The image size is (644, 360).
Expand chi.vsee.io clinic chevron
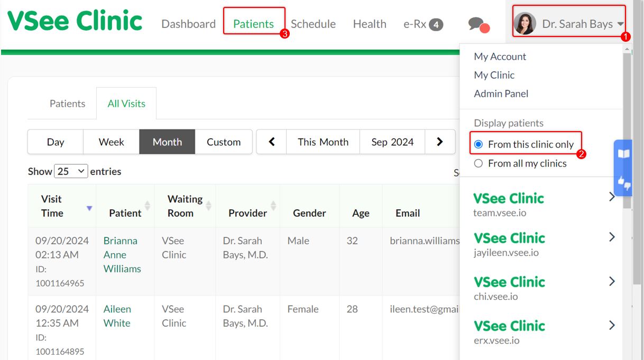point(612,281)
